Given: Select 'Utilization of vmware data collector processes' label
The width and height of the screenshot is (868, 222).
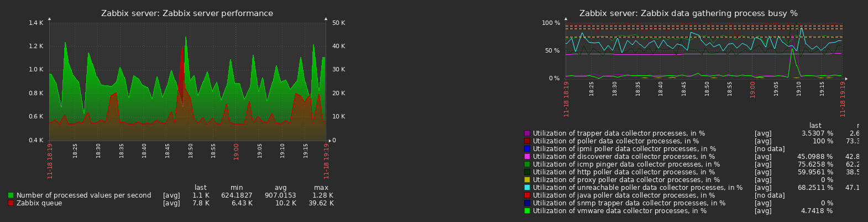Looking at the screenshot, I should pos(620,211).
